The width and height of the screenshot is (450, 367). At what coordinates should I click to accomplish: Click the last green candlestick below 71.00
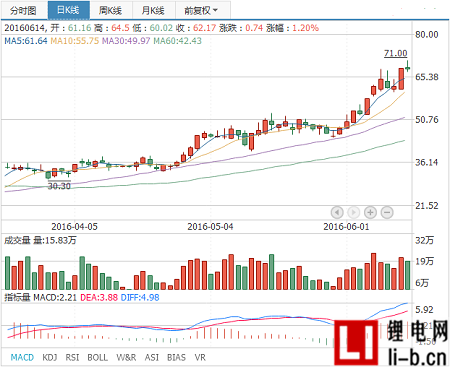pos(407,67)
